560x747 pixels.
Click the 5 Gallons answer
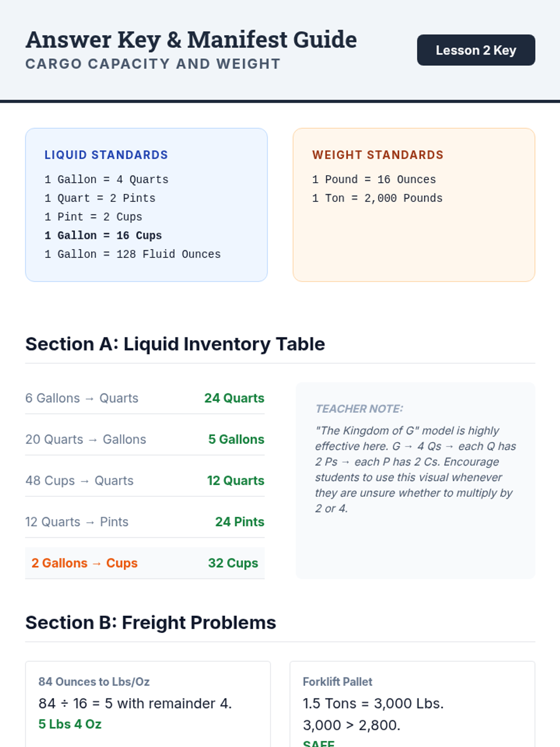point(236,439)
